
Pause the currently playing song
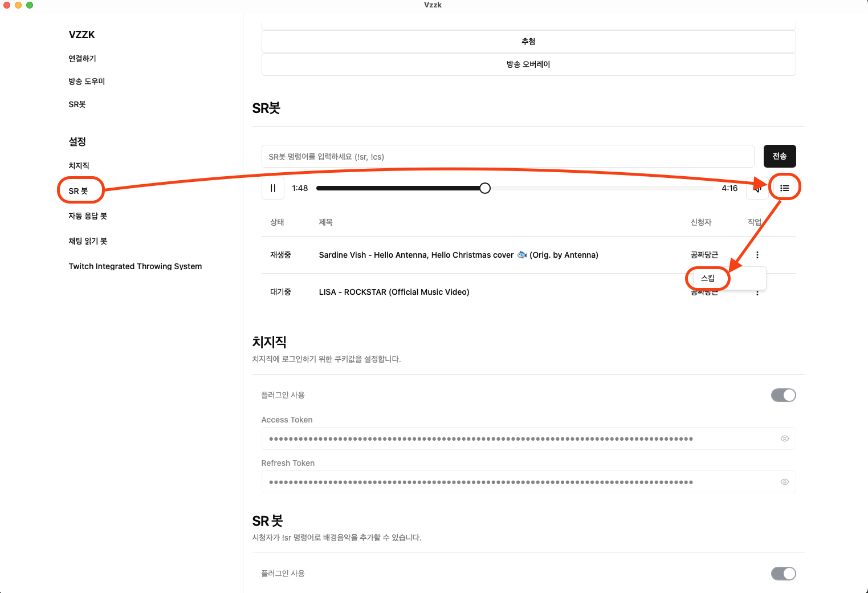tap(273, 188)
